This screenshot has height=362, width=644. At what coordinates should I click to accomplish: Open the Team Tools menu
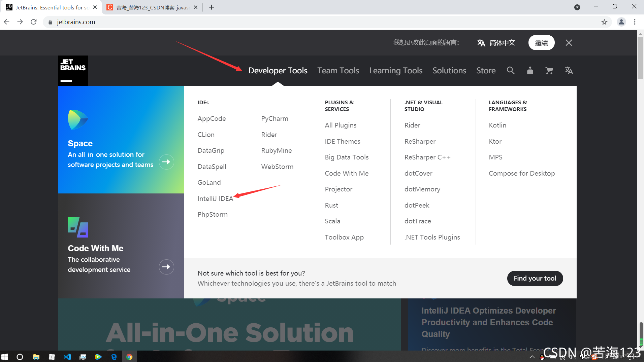[x=338, y=71]
